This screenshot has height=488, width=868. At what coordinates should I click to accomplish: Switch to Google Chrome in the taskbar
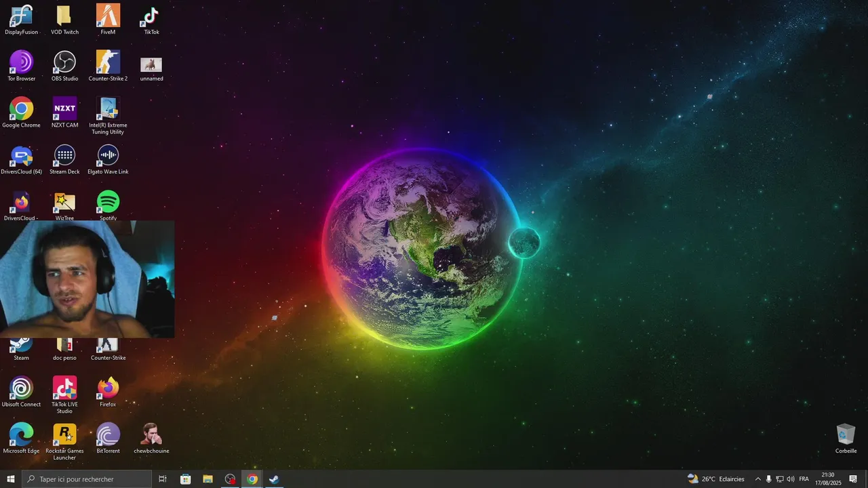point(252,479)
